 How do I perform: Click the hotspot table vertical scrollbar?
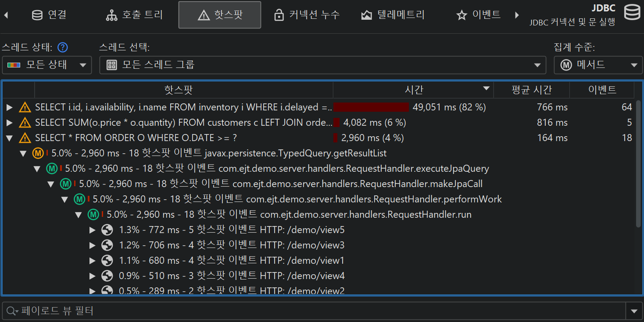point(638,163)
